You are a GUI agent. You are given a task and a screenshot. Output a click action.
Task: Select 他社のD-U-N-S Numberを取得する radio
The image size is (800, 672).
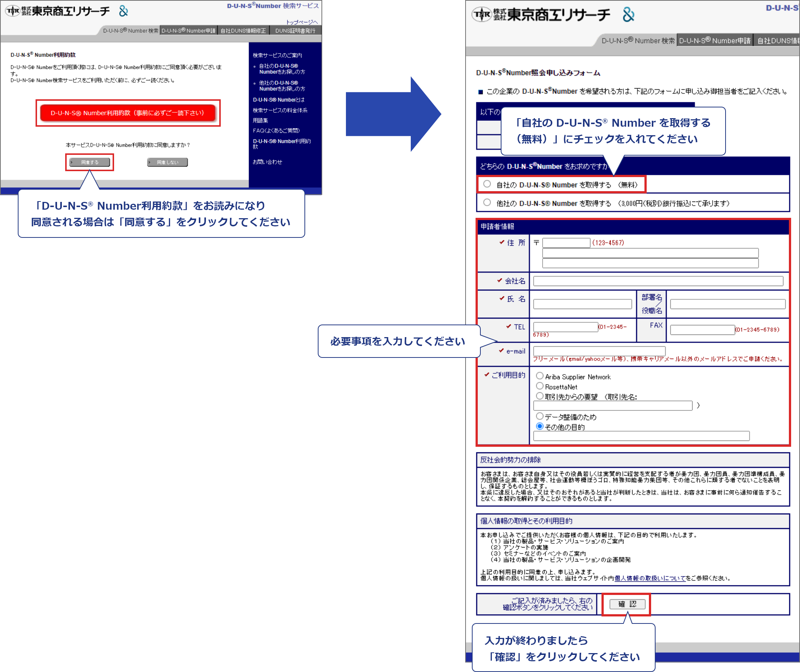[x=487, y=202]
